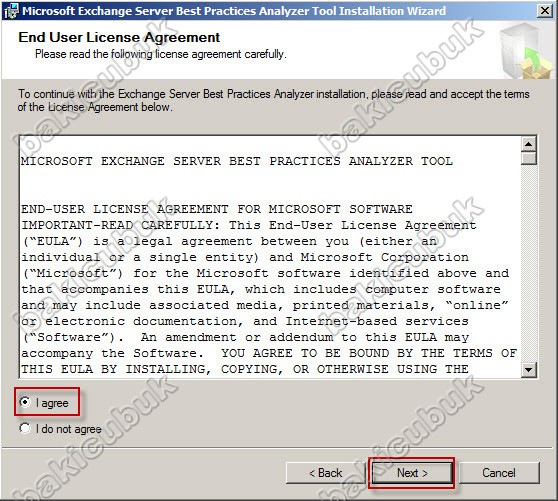Click the license scrollbar thumb
This screenshot has height=501, width=558.
click(528, 158)
